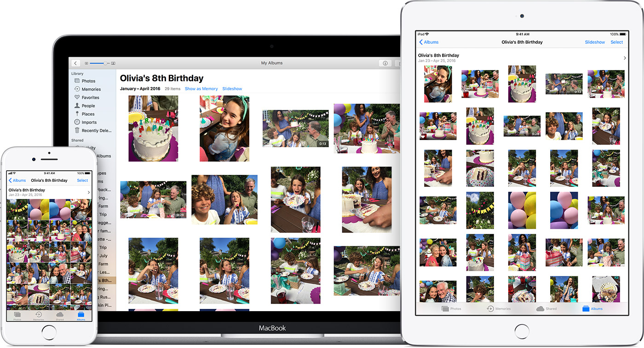Open the bunting banner photo on iPhone
The image size is (644, 348).
coord(17,209)
